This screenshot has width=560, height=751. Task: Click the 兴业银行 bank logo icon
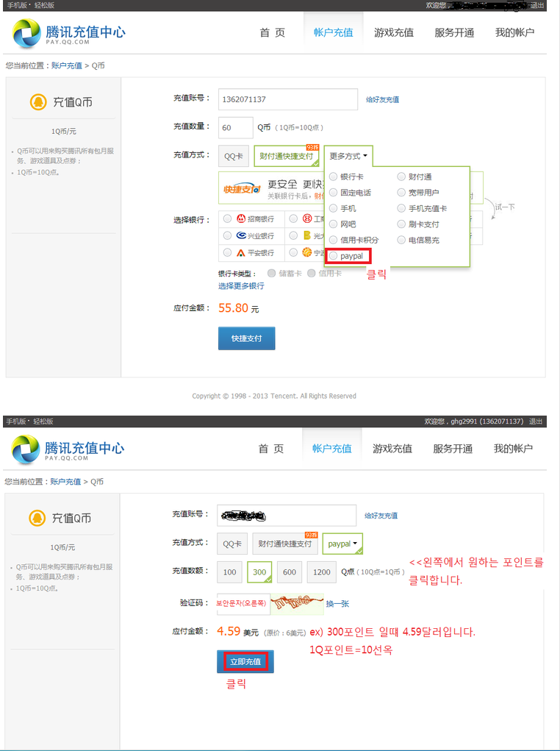[241, 235]
